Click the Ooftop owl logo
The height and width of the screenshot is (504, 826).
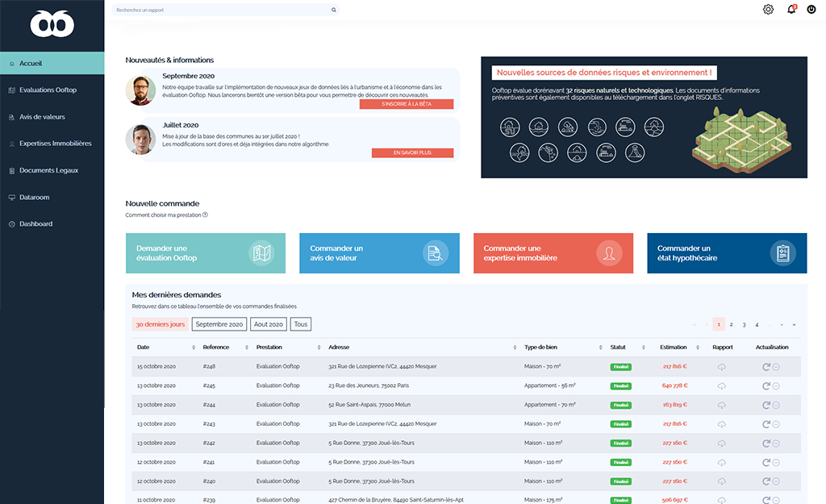click(52, 23)
